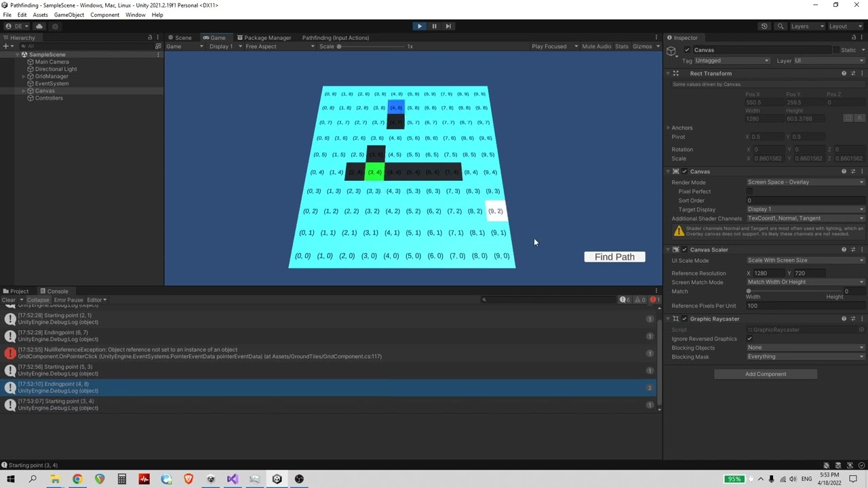
Task: Toggle the Canvas object active checkbox
Action: coord(687,50)
